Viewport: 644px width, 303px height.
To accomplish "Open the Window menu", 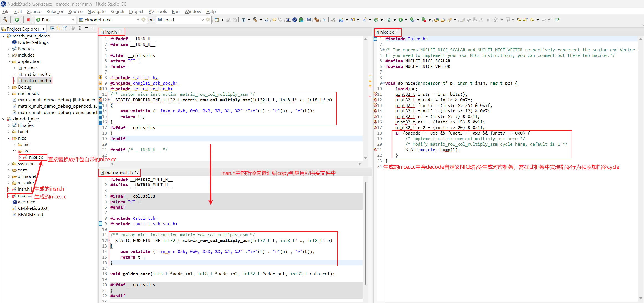I will [x=193, y=11].
